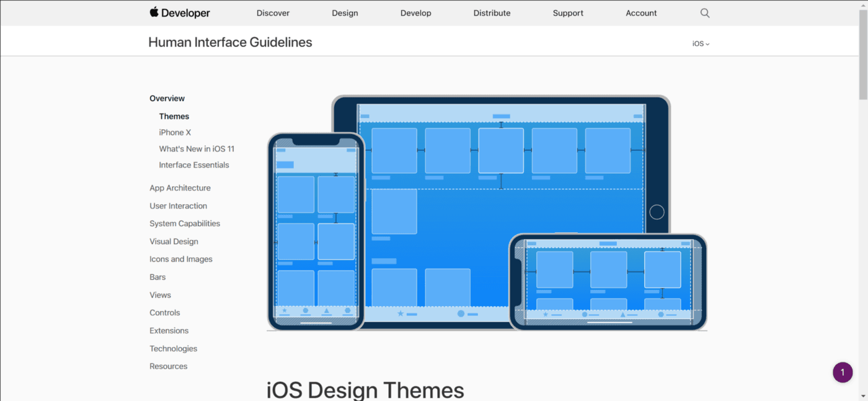This screenshot has height=401, width=868.
Task: Click the devices layout illustration
Action: [x=487, y=212]
